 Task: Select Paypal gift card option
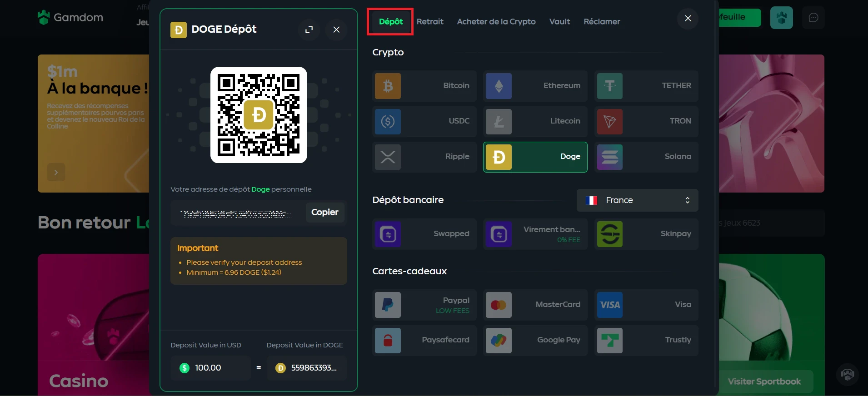coord(424,305)
